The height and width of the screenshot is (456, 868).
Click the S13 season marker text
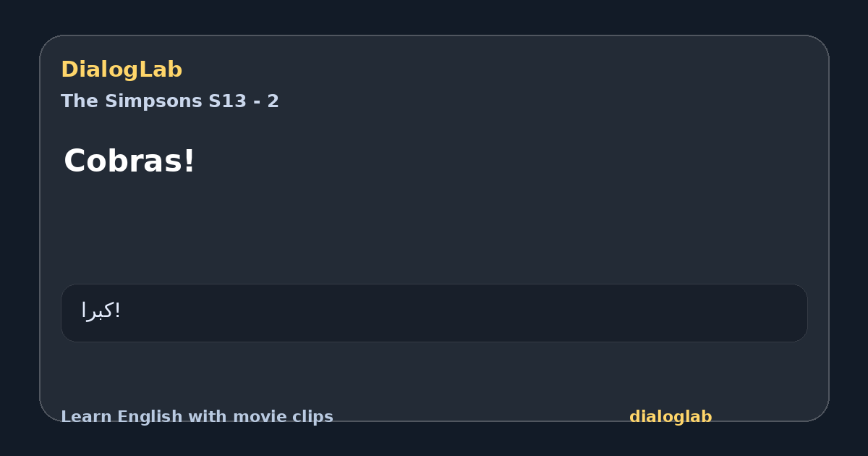(x=227, y=101)
